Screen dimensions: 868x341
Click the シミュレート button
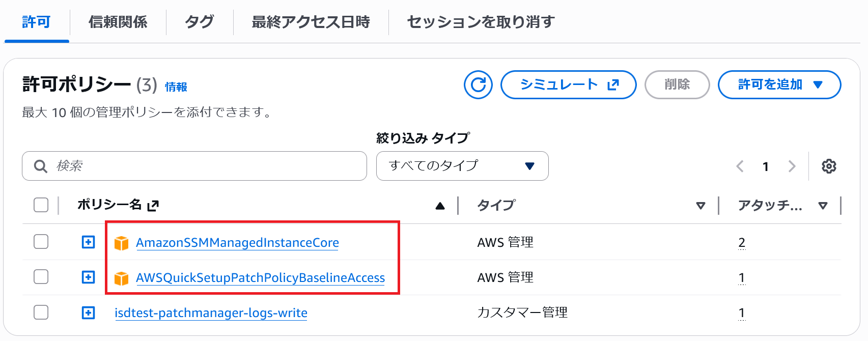point(568,84)
